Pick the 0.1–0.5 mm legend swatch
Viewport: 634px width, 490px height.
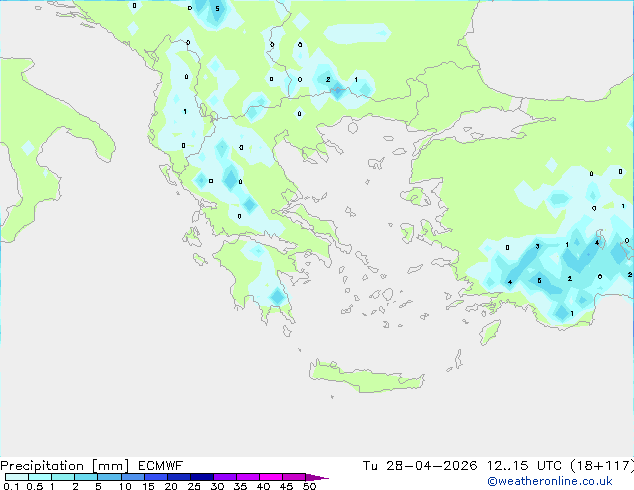click(x=17, y=477)
